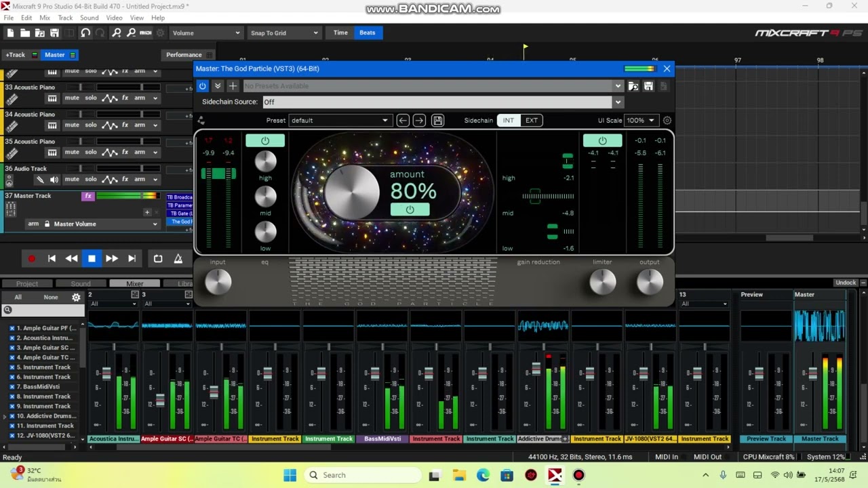Open the No Presets Available dropdown
The image size is (868, 488).
[433, 86]
